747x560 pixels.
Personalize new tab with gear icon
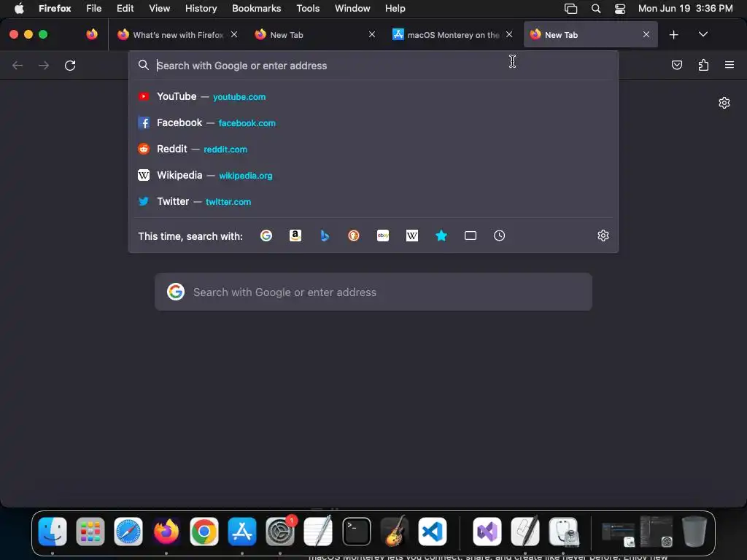724,103
